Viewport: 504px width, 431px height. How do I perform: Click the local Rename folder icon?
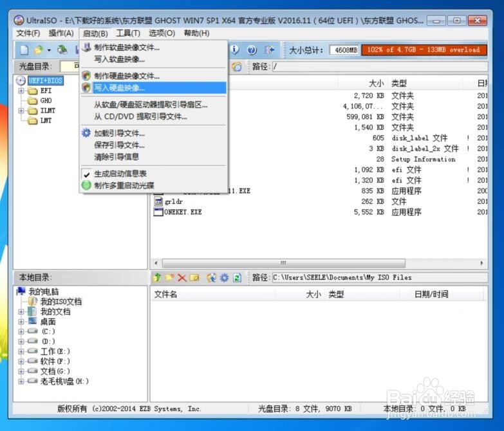click(x=194, y=277)
